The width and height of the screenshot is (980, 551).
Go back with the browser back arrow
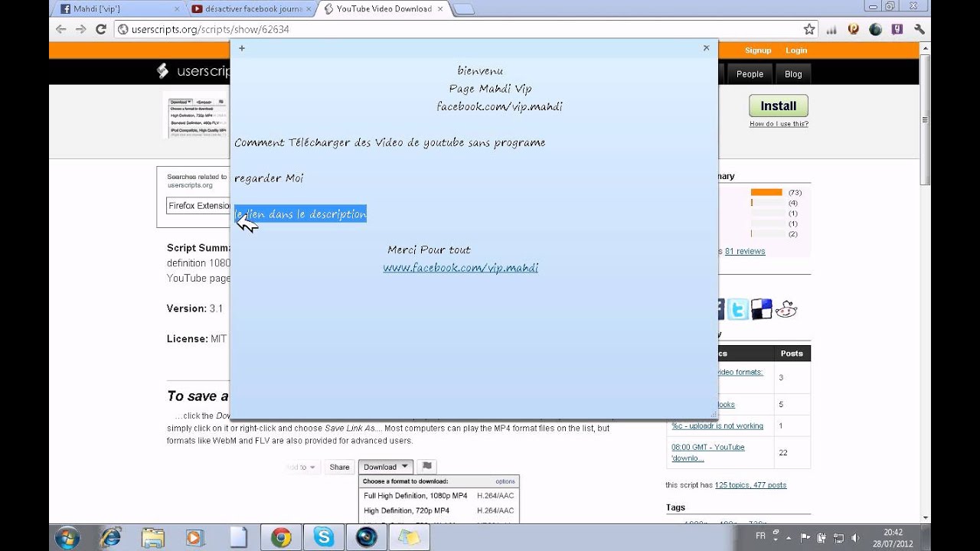click(61, 29)
